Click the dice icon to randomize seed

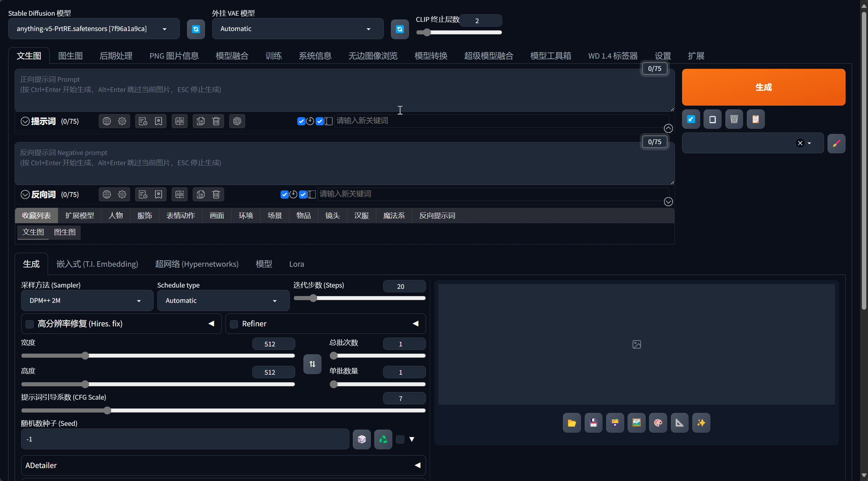pos(361,439)
